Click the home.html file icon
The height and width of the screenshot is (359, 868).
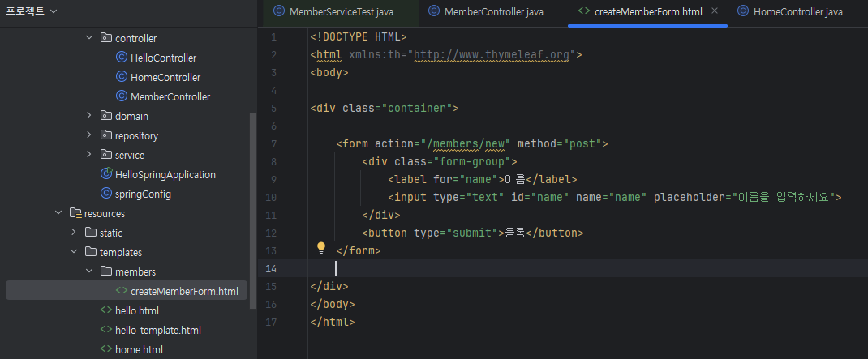tap(105, 349)
